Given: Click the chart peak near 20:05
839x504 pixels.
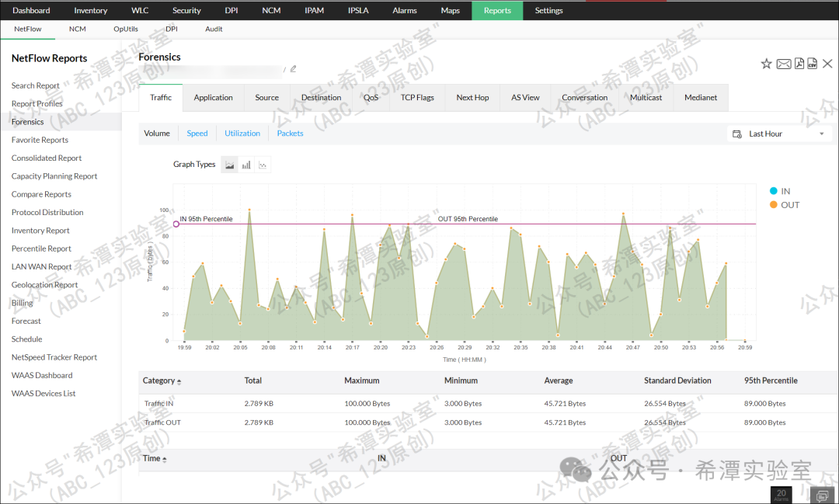Looking at the screenshot, I should pyautogui.click(x=249, y=210).
